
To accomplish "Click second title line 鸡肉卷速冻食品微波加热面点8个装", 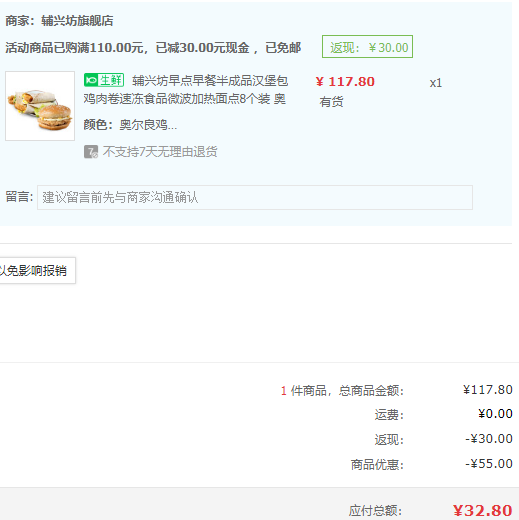I will click(x=177, y=99).
